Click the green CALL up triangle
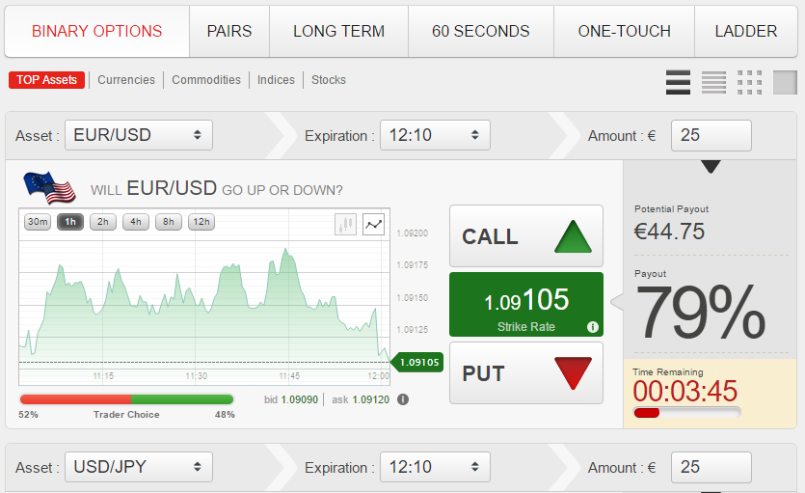The image size is (805, 493). coord(573,237)
